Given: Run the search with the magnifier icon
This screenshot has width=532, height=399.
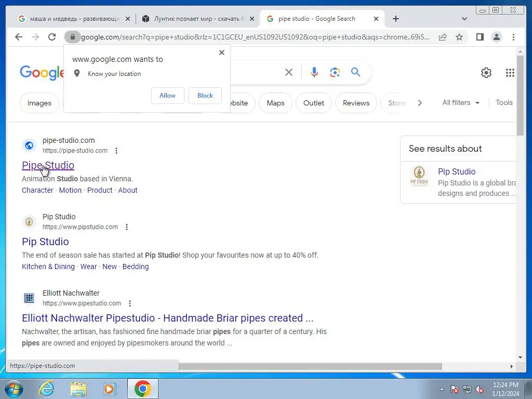Looking at the screenshot, I should click(x=355, y=72).
